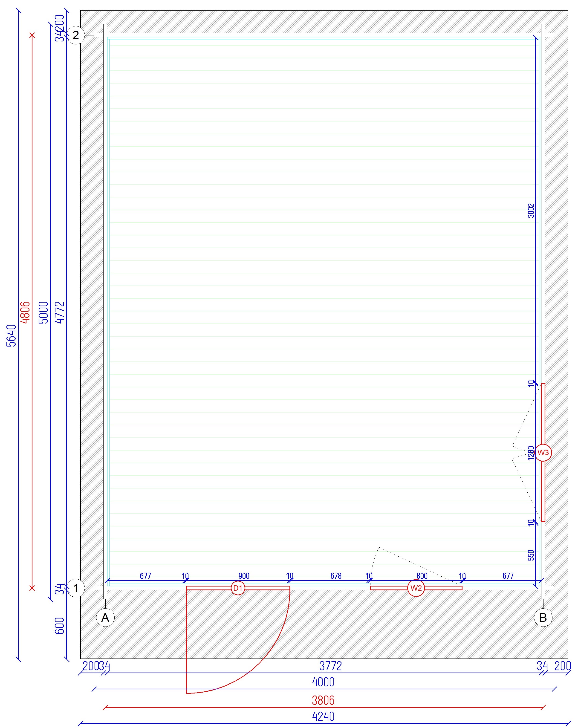Click the 600 bottom overhang dimension

click(59, 626)
